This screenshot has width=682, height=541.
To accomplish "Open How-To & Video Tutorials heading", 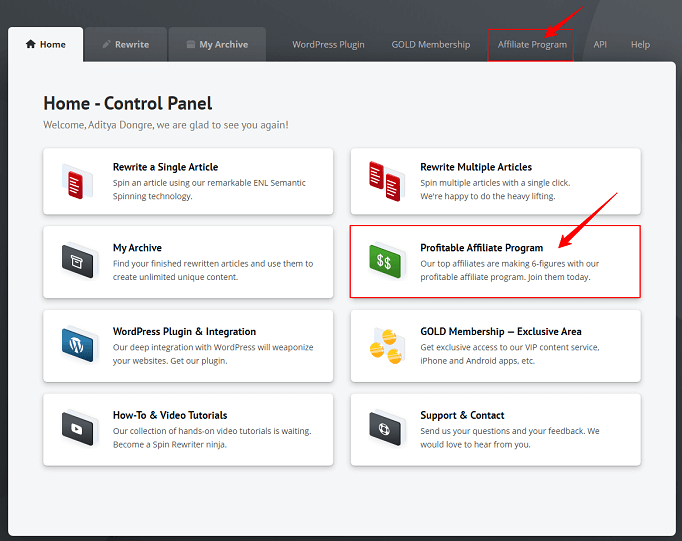I will coord(170,415).
